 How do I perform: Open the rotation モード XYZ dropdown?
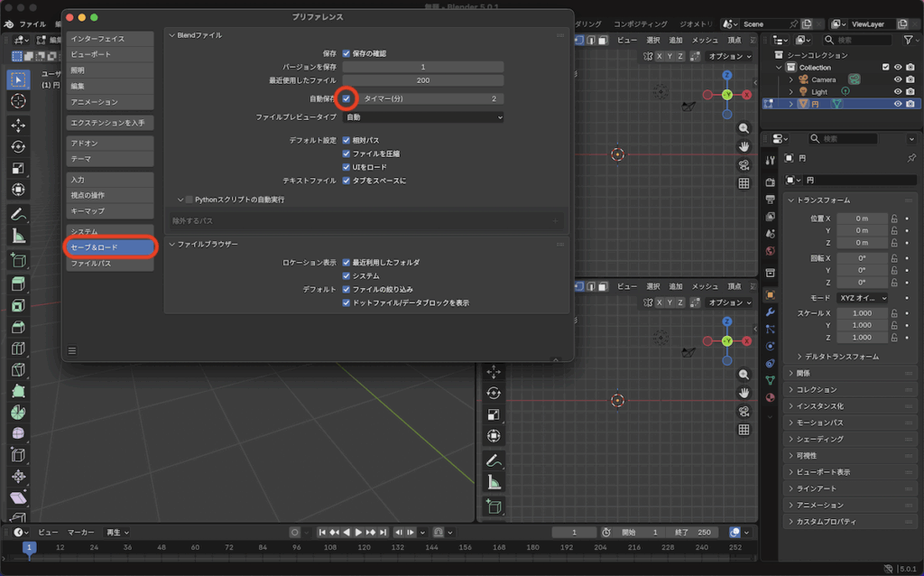tap(862, 298)
